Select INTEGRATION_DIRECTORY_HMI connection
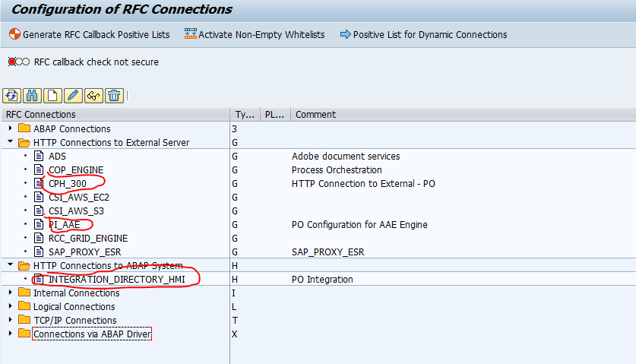 117,279
